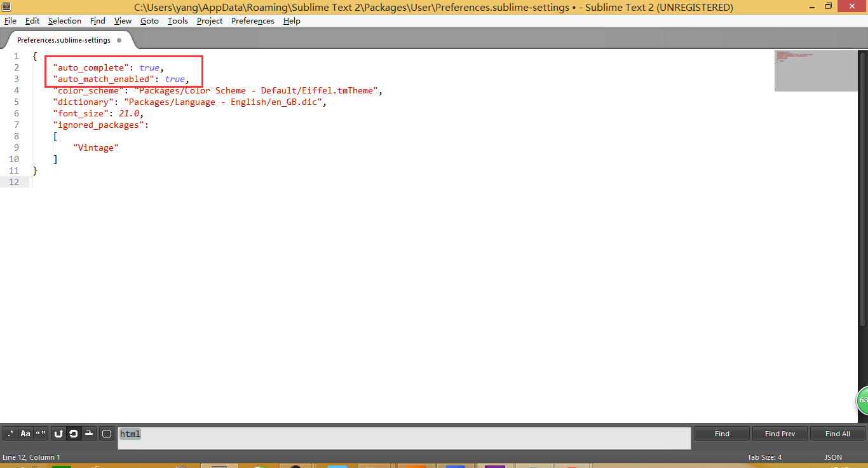Open the Project menu
Image resolution: width=868 pixels, height=468 pixels.
210,21
